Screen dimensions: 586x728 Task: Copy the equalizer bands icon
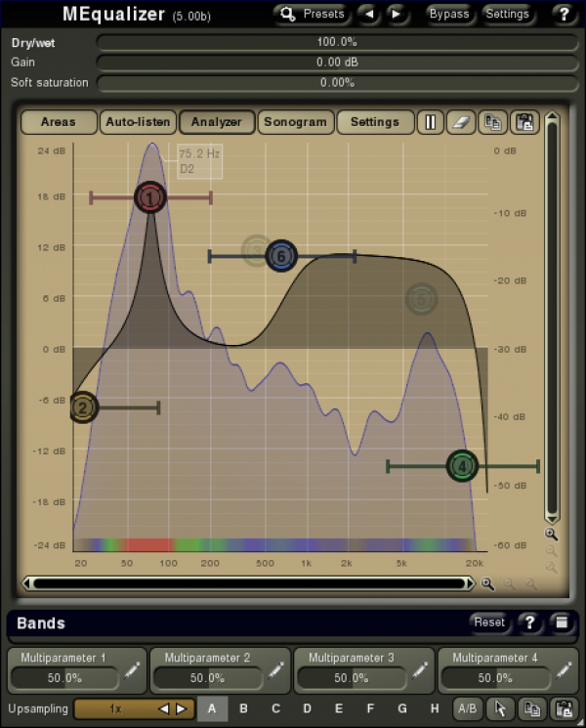pyautogui.click(x=492, y=122)
